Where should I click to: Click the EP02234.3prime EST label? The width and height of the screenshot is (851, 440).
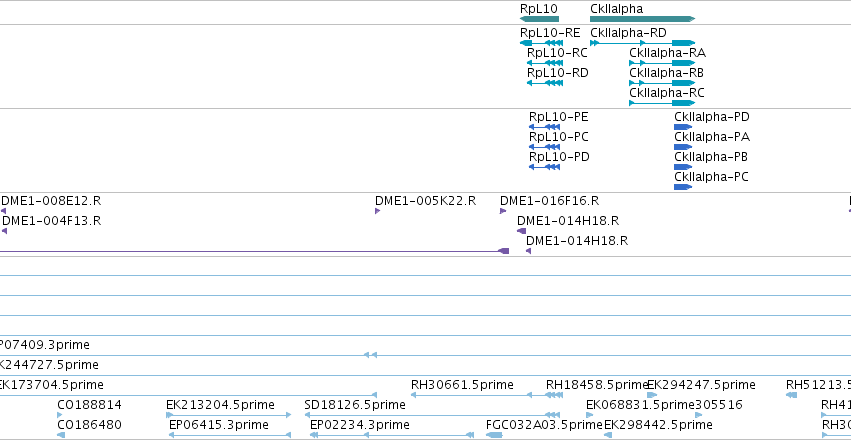[360, 425]
